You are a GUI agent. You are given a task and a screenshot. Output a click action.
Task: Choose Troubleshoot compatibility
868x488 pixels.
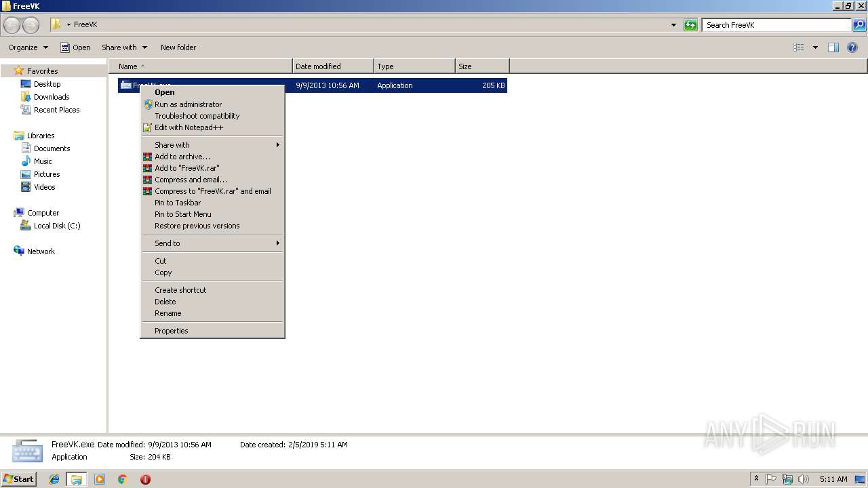pos(212,116)
